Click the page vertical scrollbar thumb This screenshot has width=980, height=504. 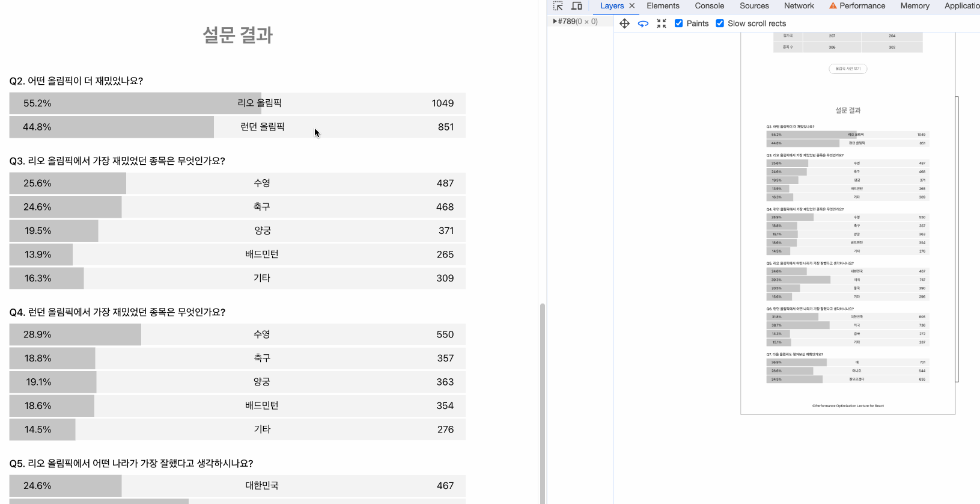542,403
